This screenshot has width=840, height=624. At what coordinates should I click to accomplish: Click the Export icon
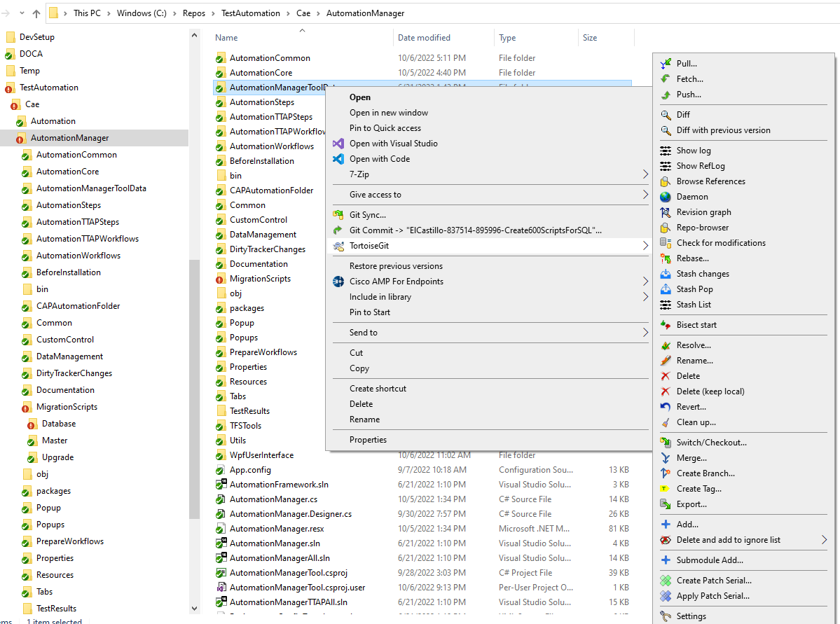click(x=666, y=504)
